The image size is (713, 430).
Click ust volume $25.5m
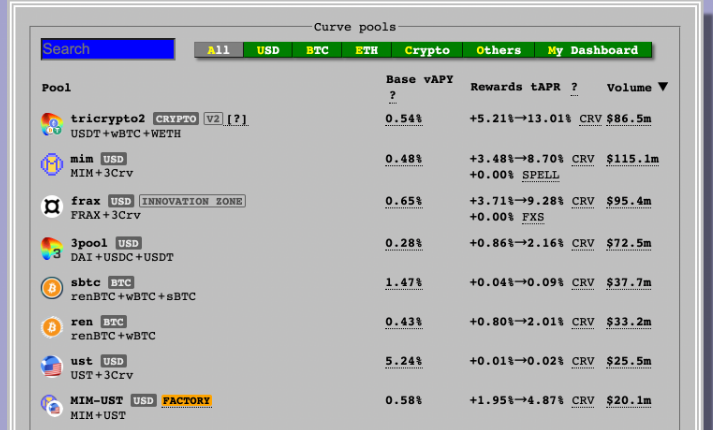pos(629,361)
